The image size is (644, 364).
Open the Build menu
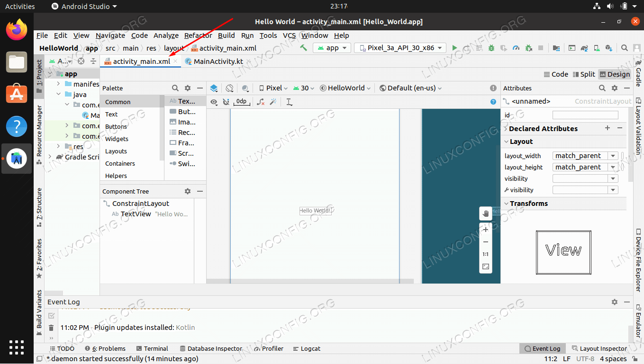pos(227,36)
